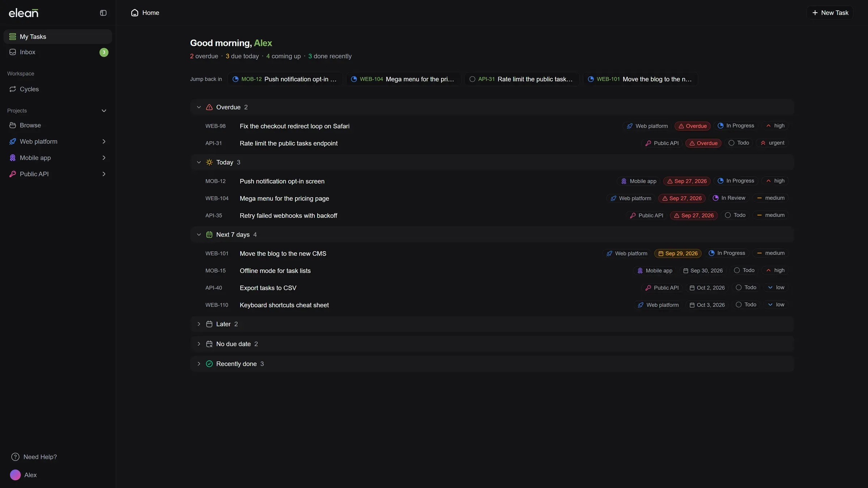Click the Web platform rocket icon in sidebar
Image resolution: width=868 pixels, height=488 pixels.
(x=13, y=142)
